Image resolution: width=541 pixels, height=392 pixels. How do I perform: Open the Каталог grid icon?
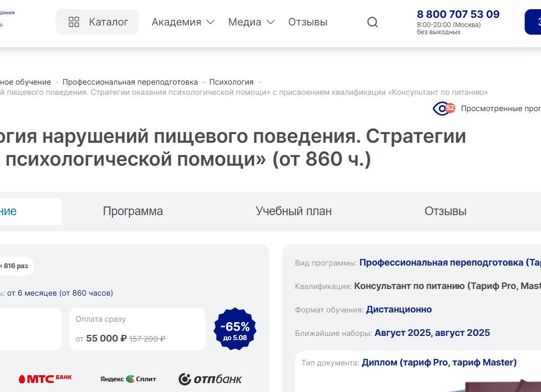point(74,22)
